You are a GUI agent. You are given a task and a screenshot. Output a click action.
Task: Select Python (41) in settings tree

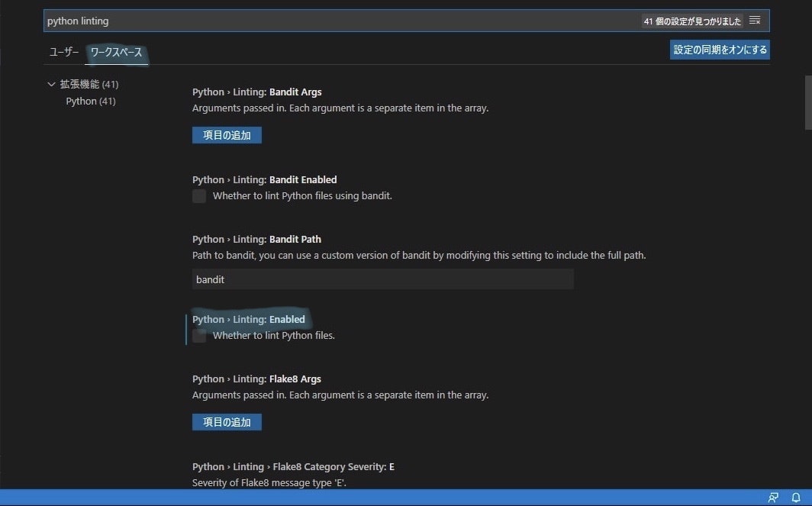point(91,101)
